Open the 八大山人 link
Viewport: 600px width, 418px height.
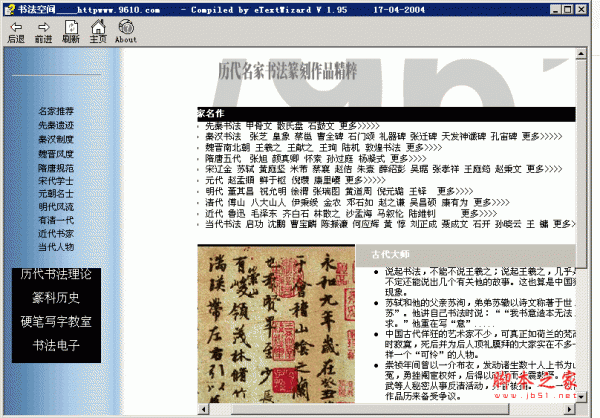tap(268, 202)
